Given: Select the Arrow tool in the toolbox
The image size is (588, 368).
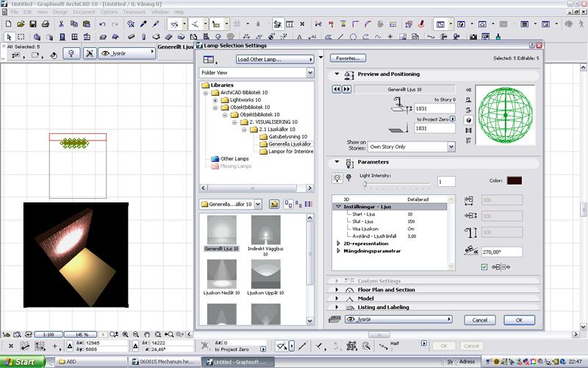Looking at the screenshot, I should click(8, 36).
